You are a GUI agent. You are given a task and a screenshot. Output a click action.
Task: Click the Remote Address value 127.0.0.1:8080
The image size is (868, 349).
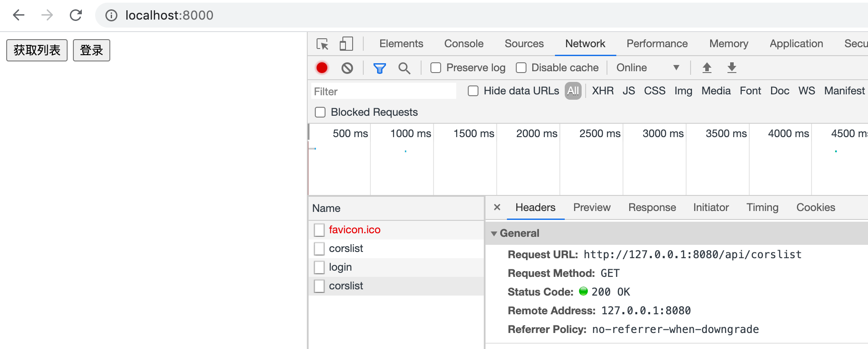click(x=646, y=311)
